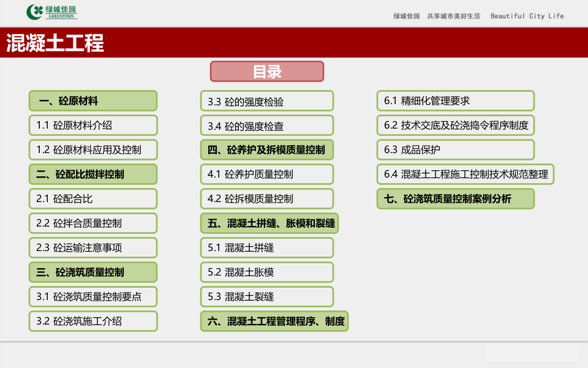Open section 六、混凝土工程管理程序、制度
Image resolution: width=588 pixels, height=368 pixels.
tap(274, 321)
